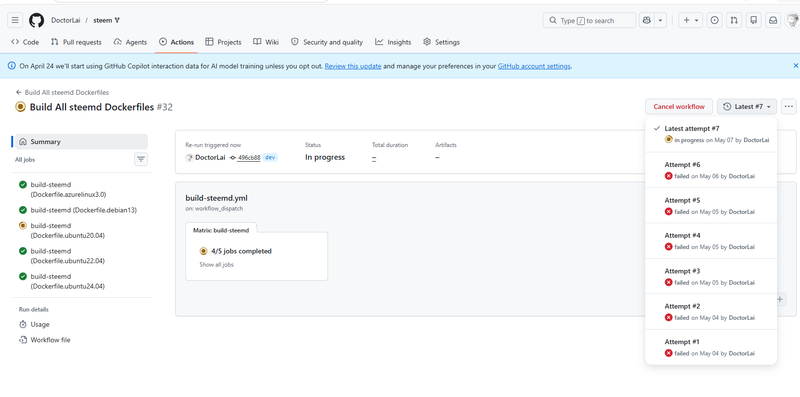The height and width of the screenshot is (397, 800).
Task: Switch to the Pull requests tab
Action: coord(76,42)
